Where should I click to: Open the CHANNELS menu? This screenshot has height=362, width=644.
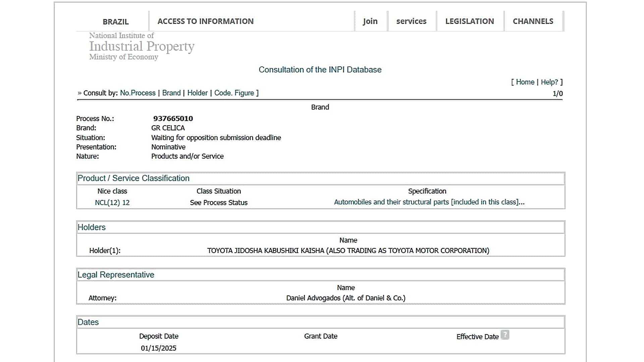click(x=533, y=21)
